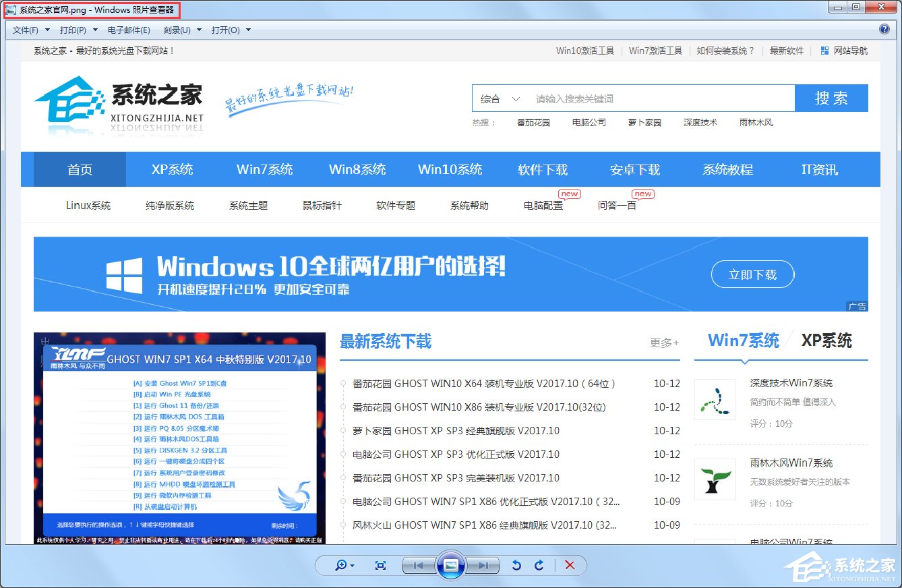The image size is (902, 588).
Task: Open the 综合 search category dropdown
Action: point(499,98)
